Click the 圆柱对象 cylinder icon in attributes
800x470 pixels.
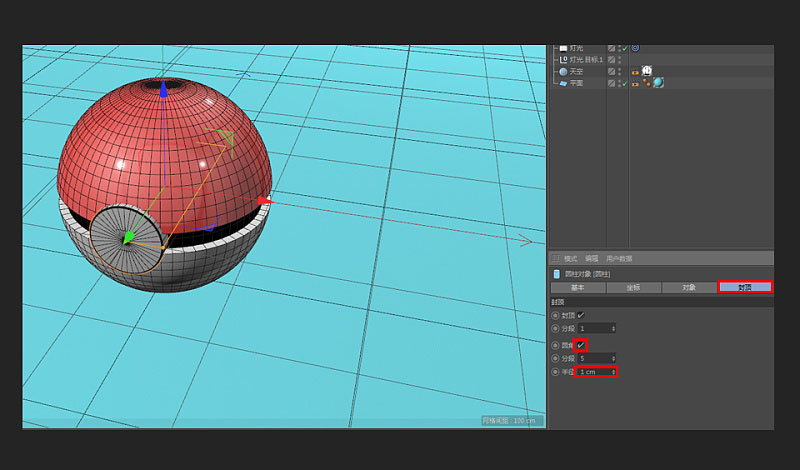(557, 274)
